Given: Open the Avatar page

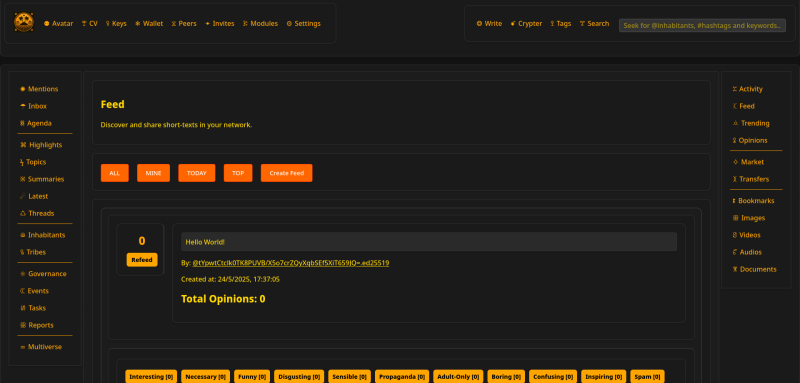Looking at the screenshot, I should 59,23.
